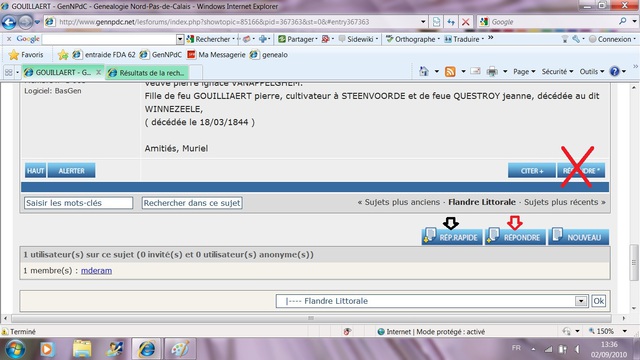Open the mderam member profile link
Screen dimensions: 640x360
[x=96, y=271]
